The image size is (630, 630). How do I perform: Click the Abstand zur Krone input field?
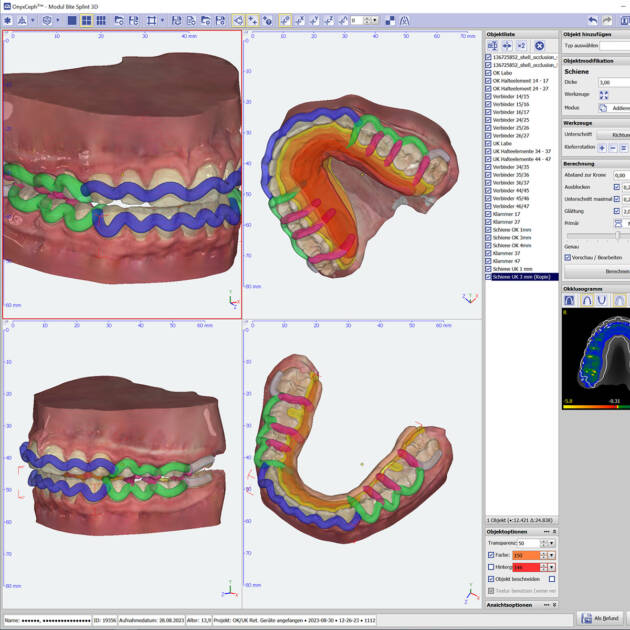622,175
